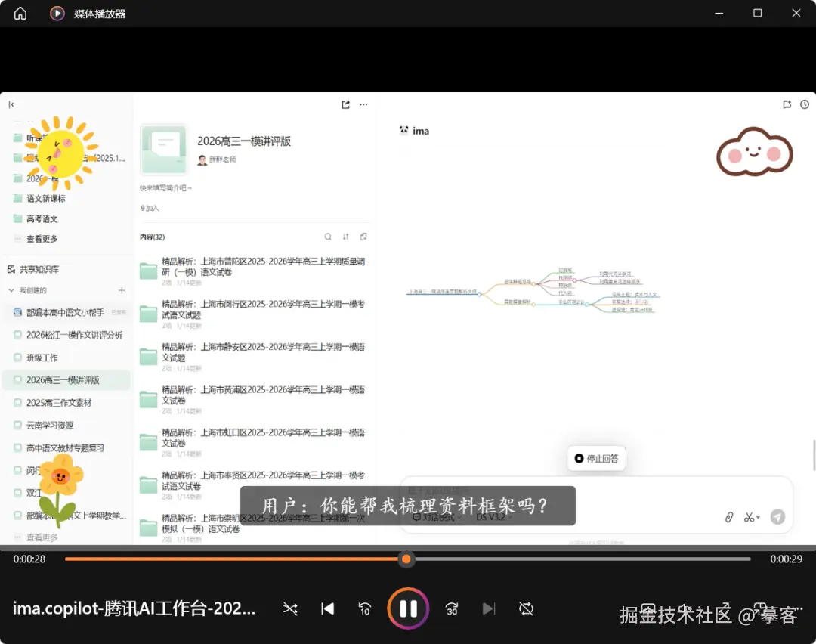The width and height of the screenshot is (816, 644).
Task: Skip to the next track
Action: (x=489, y=608)
